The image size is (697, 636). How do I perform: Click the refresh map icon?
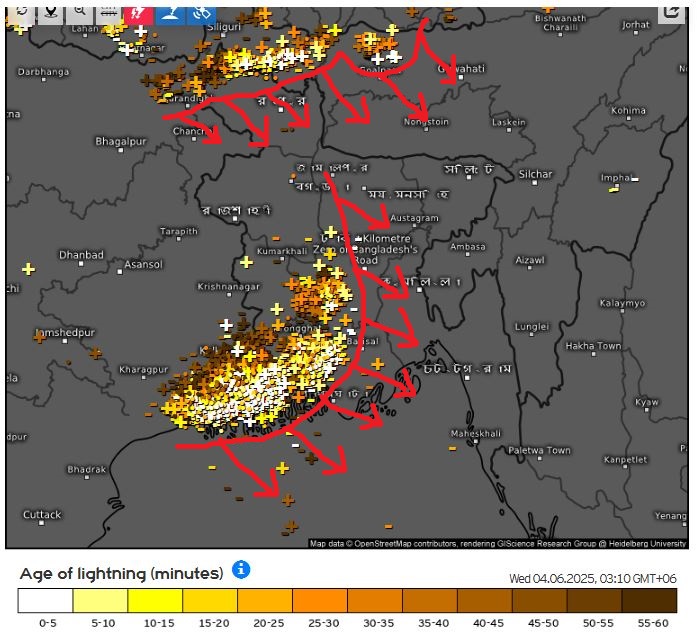(x=22, y=12)
